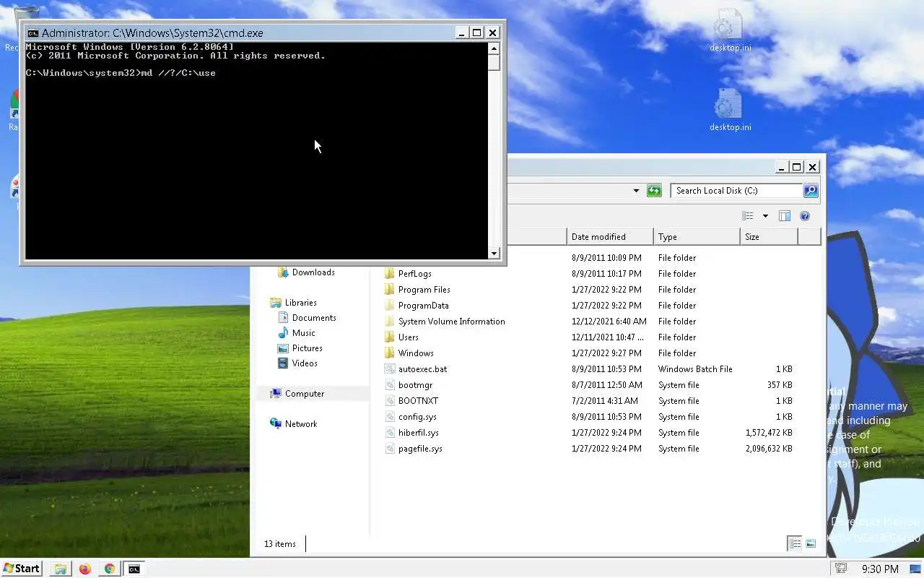Open Windows Explorer from the taskbar
This screenshot has height=578, width=924.
pos(61,569)
